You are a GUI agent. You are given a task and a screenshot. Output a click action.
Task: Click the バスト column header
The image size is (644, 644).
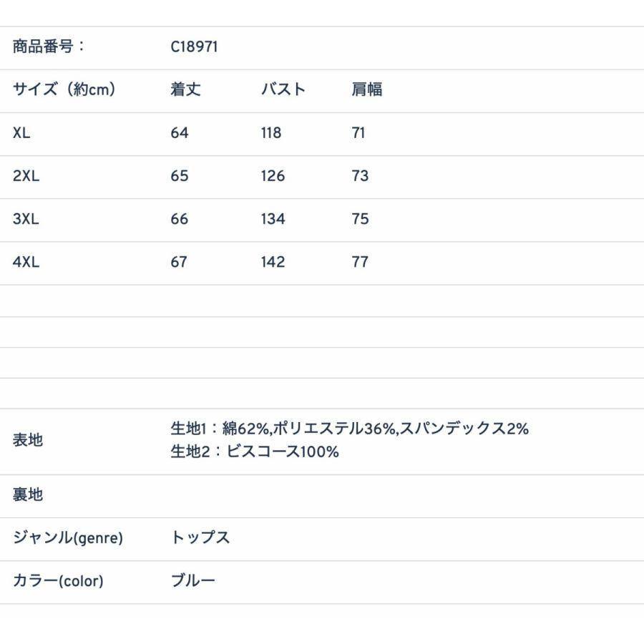283,90
